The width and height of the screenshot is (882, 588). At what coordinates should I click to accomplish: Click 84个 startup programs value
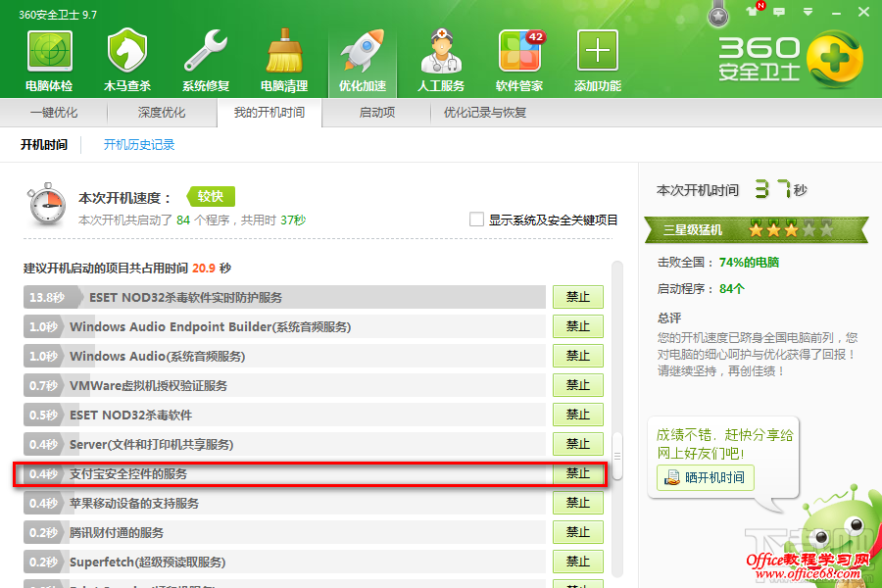(732, 289)
